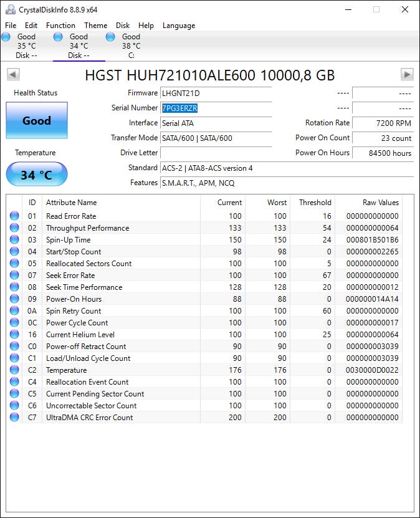Screen dimensions: 420x518
Task: Click status orb for Current Helium Level
Action: 14,334
